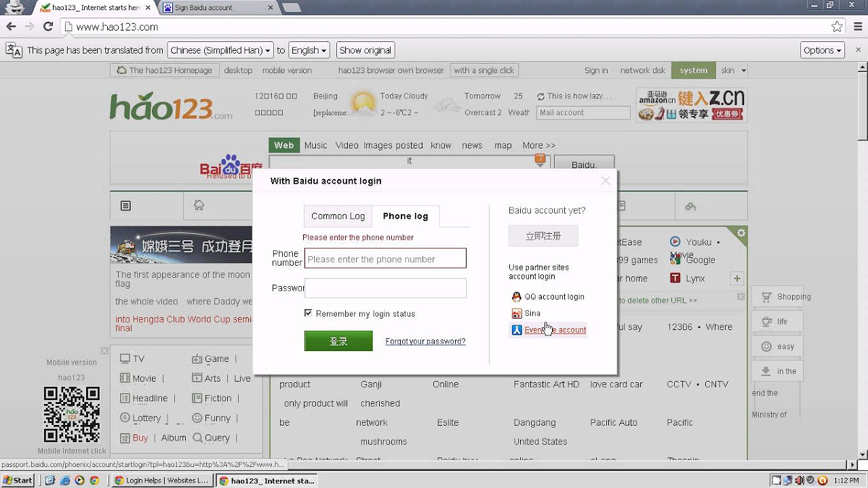
Task: Click the Mail account input field
Action: (583, 113)
